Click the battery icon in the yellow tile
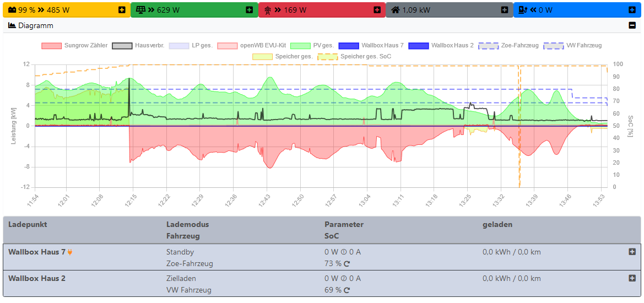The height and width of the screenshot is (303, 644). (x=12, y=10)
